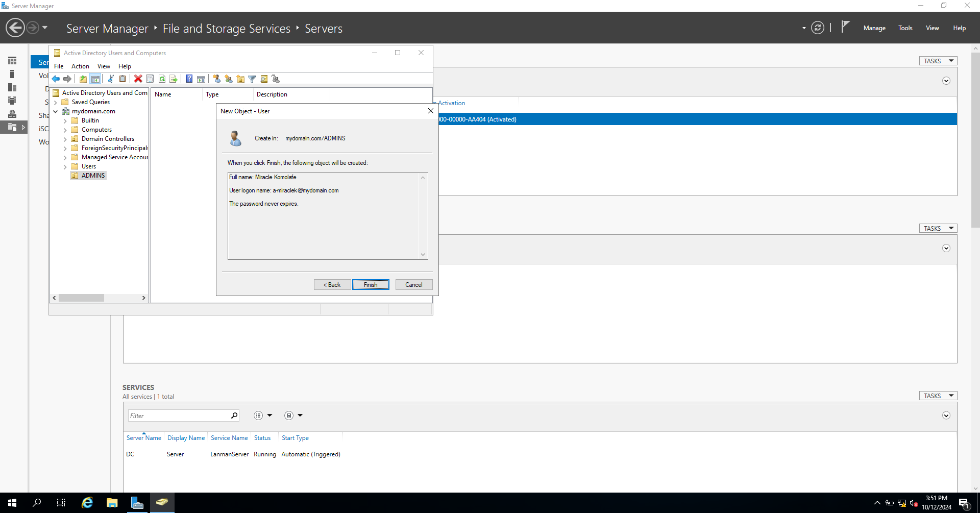Create a new organizational unit
The height and width of the screenshot is (513, 980).
240,79
